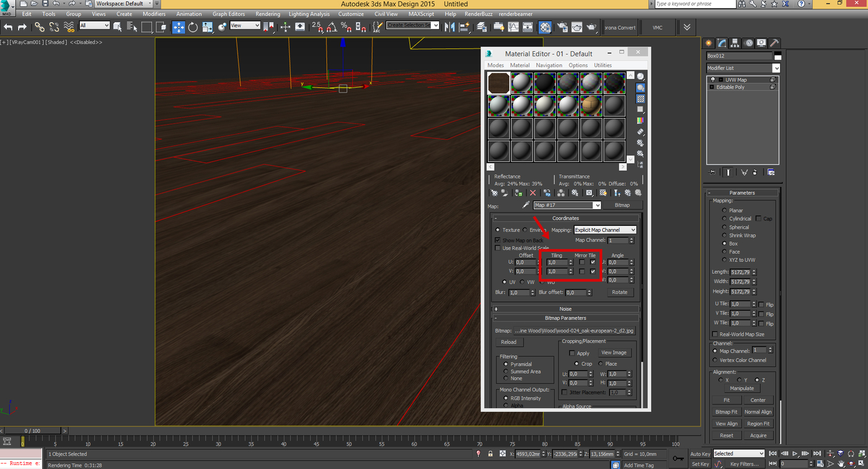Click the undo arrow in main toolbar
868x469 pixels.
tap(8, 27)
